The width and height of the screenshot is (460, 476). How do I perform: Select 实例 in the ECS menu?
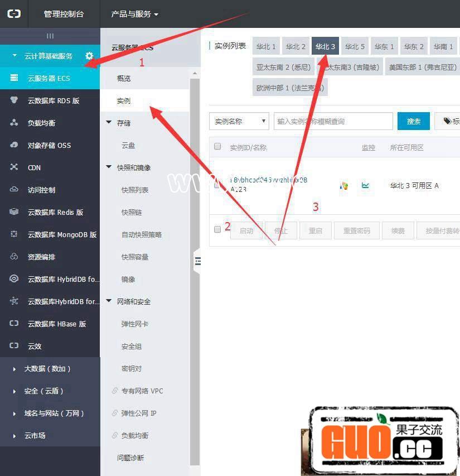click(x=124, y=100)
